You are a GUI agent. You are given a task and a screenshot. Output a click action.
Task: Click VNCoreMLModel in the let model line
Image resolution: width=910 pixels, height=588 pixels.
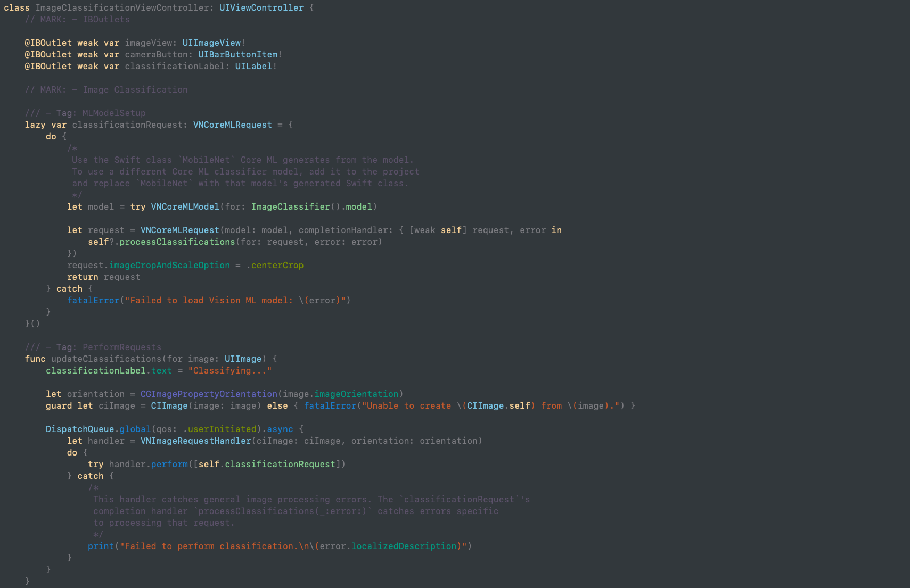[x=185, y=206]
